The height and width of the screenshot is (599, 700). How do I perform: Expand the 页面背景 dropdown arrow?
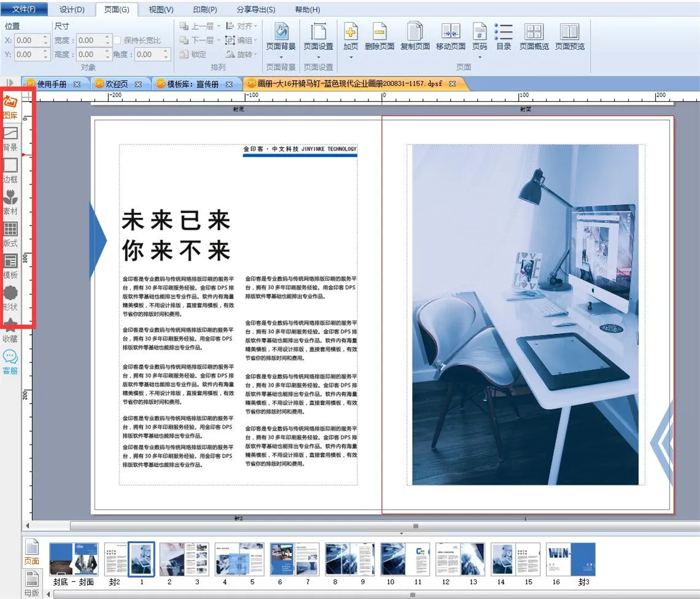(281, 57)
